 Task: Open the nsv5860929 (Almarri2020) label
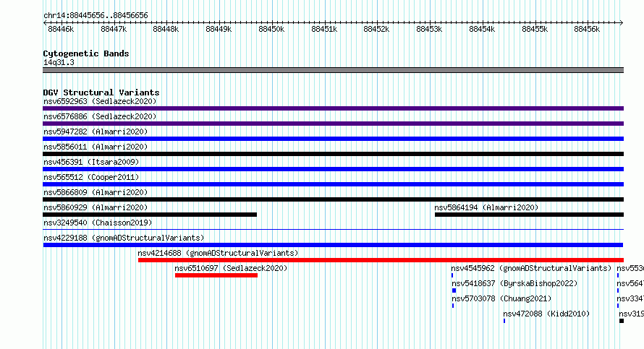(x=96, y=207)
